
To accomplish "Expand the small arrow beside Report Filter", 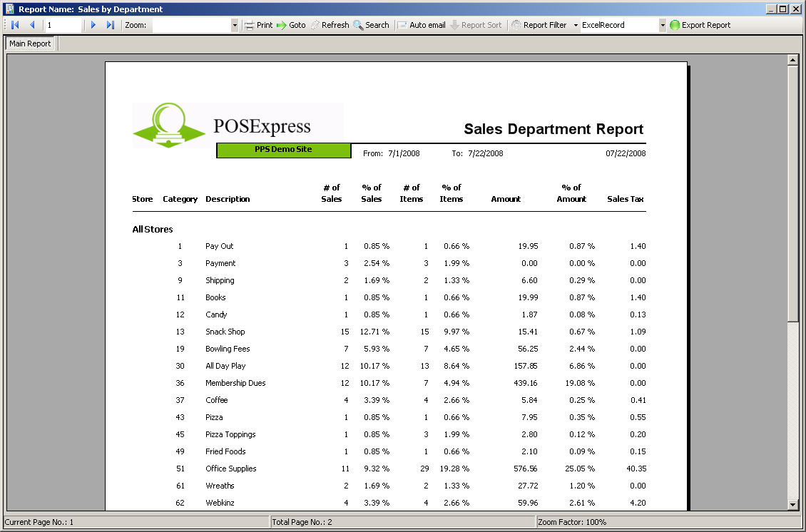I will [x=576, y=25].
